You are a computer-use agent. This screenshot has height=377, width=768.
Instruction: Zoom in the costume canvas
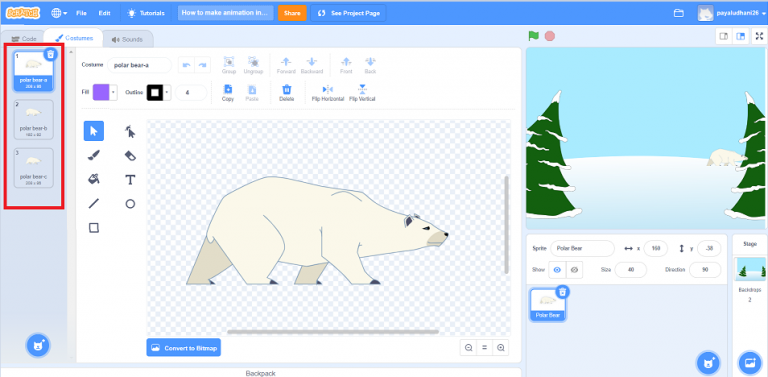click(x=501, y=348)
